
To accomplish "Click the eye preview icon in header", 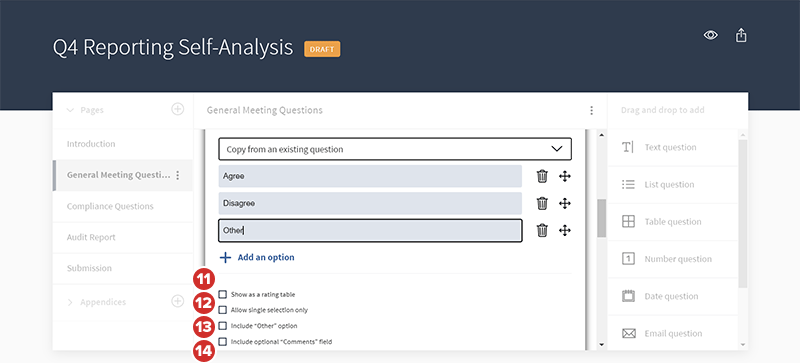I will 711,35.
